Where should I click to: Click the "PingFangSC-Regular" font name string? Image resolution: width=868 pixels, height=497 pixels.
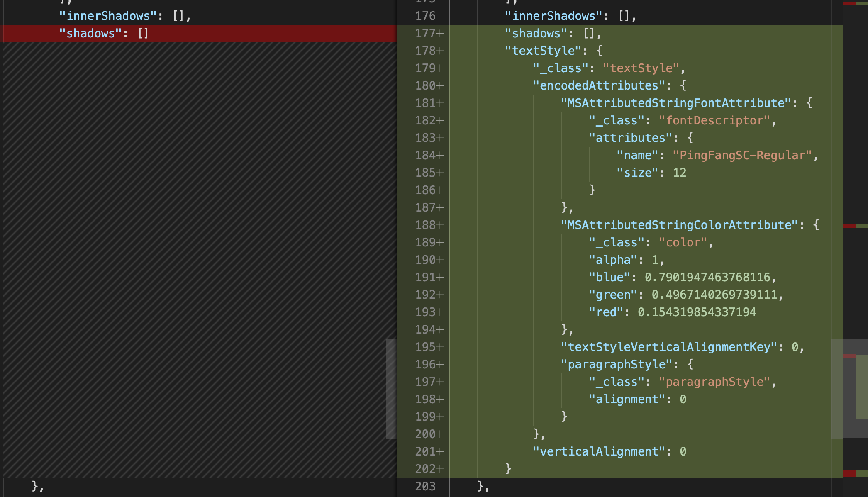[742, 155]
